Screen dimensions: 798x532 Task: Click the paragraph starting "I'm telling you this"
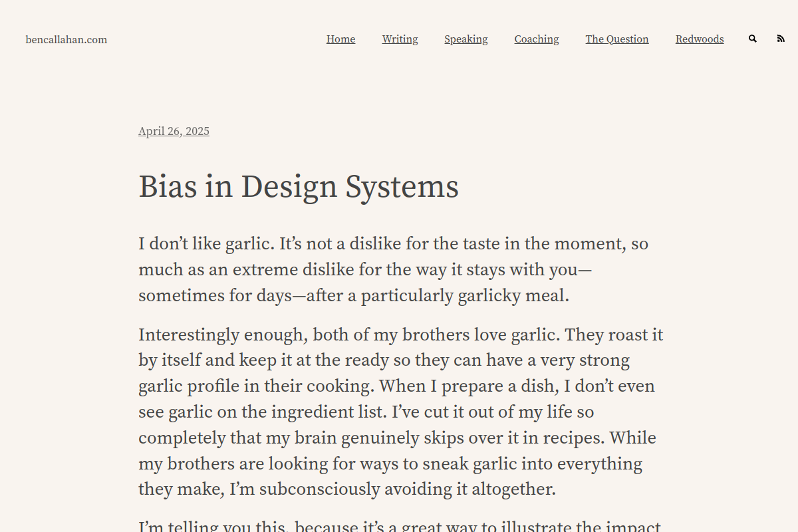[400, 526]
